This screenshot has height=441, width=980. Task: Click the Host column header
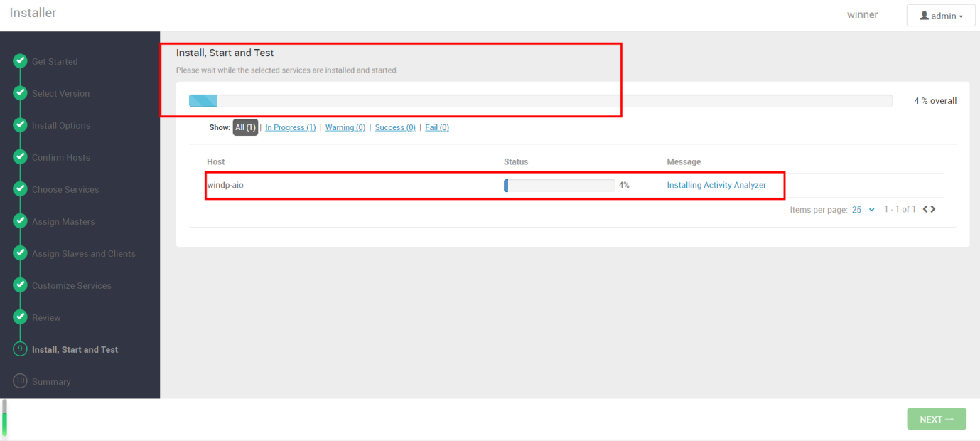(x=215, y=162)
